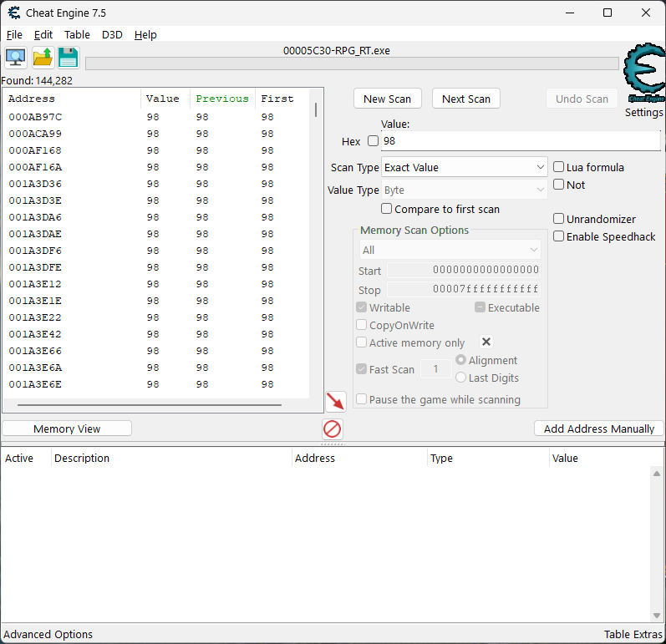
Task: Open the Table menu
Action: [x=77, y=35]
